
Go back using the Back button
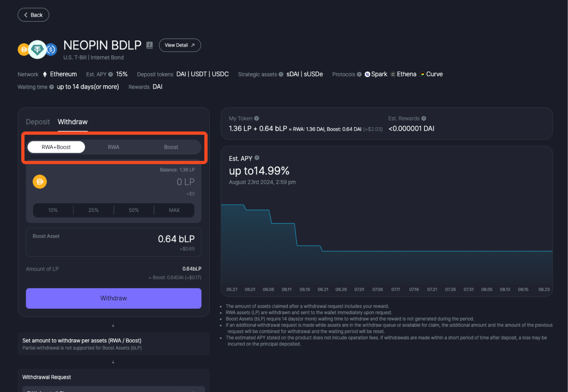(x=34, y=15)
